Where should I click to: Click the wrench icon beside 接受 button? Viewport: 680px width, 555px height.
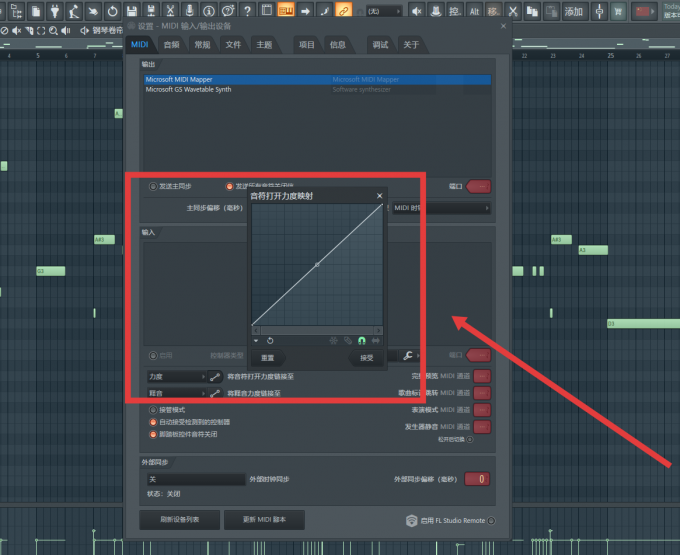click(408, 356)
